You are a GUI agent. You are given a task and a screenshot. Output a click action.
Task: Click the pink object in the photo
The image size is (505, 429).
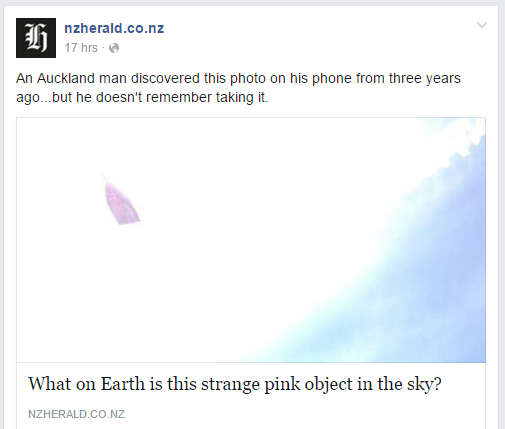click(121, 204)
